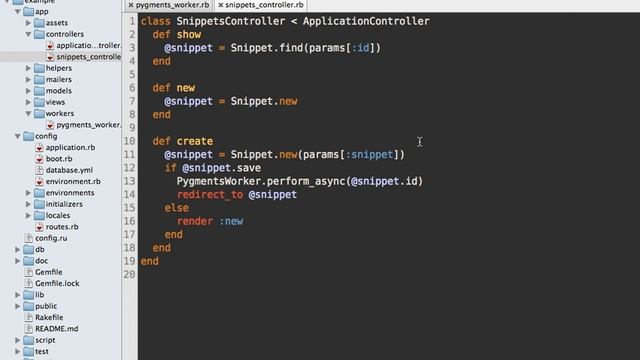Expand the public folder

point(18,306)
